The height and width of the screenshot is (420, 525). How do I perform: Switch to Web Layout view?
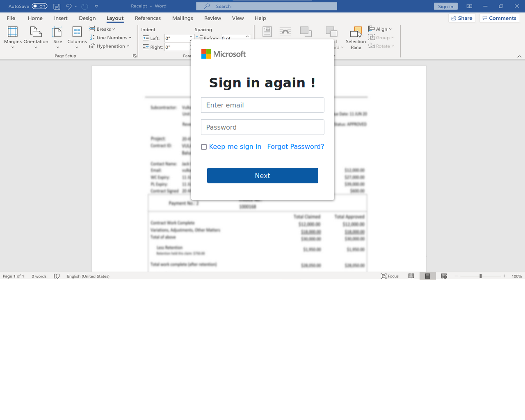pos(444,276)
